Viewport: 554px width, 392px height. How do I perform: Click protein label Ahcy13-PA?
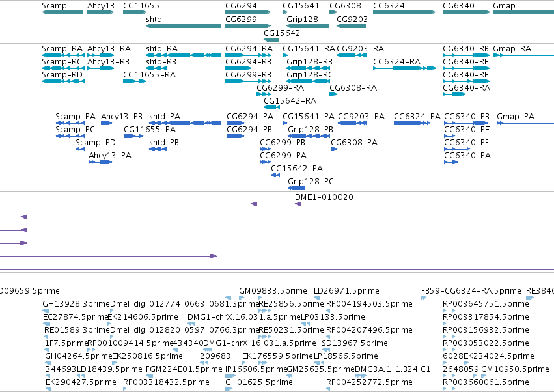(110, 156)
